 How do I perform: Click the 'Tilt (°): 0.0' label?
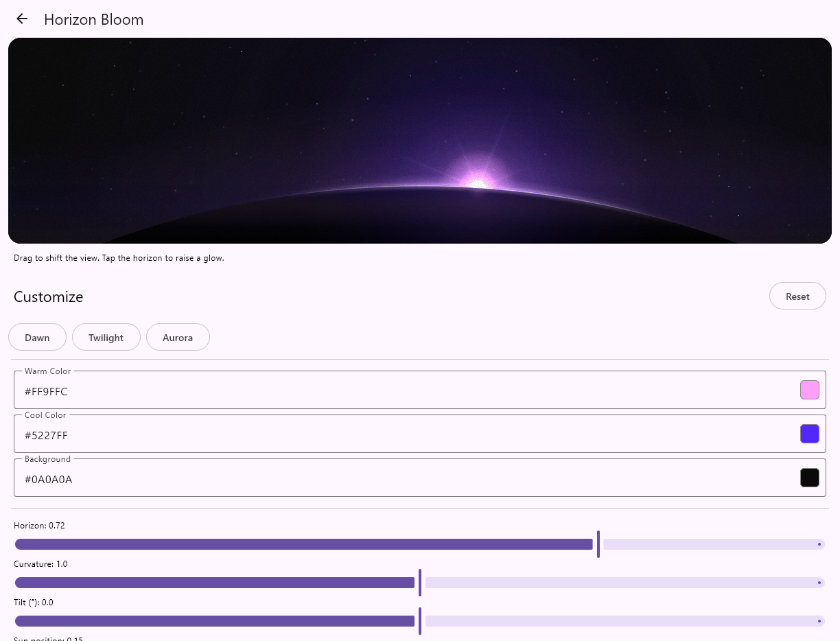[34, 603]
